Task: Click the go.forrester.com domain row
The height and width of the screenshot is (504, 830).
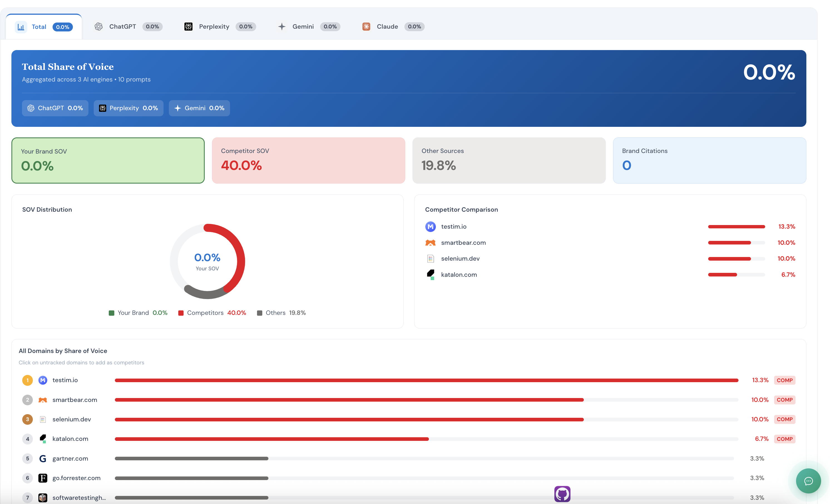Action: pyautogui.click(x=76, y=478)
